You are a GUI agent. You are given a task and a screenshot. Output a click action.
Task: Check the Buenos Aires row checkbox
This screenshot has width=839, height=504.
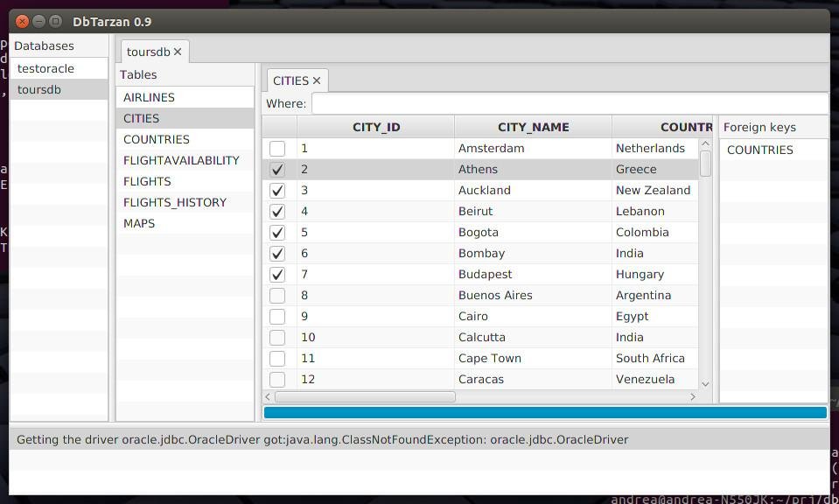(x=277, y=296)
